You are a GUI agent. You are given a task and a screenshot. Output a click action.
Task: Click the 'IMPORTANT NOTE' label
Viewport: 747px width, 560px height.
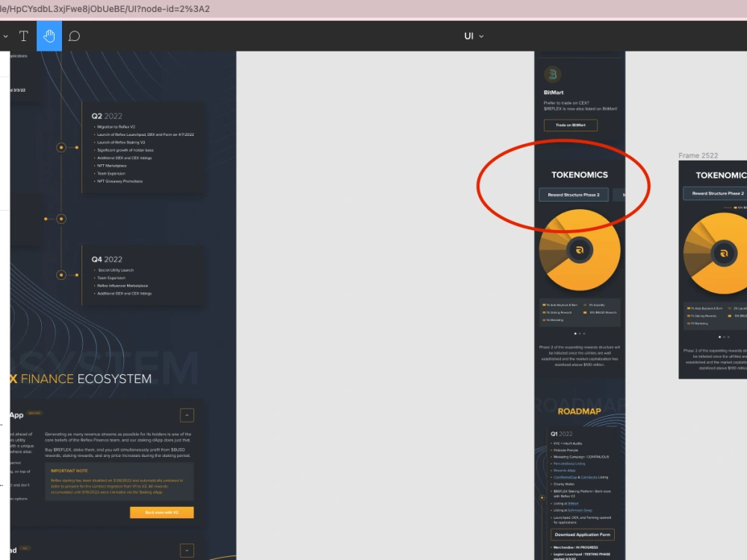[69, 470]
